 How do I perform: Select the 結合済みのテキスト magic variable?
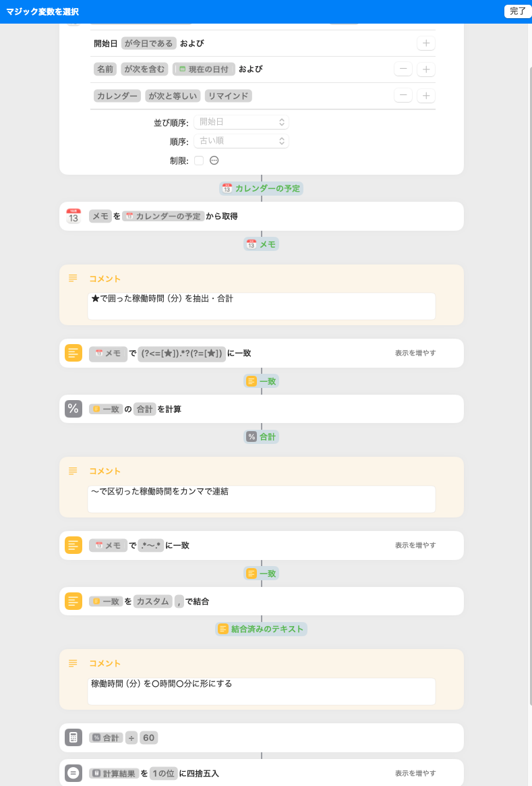coord(261,629)
